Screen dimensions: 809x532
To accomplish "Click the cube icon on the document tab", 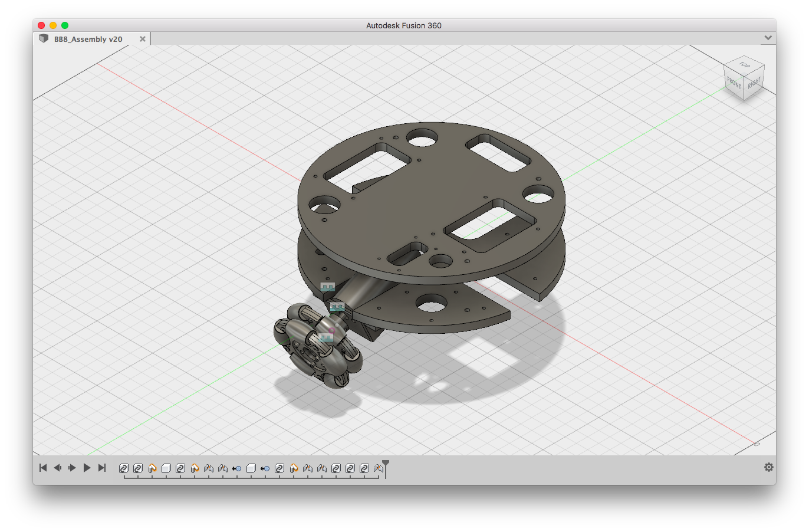I will [x=44, y=38].
